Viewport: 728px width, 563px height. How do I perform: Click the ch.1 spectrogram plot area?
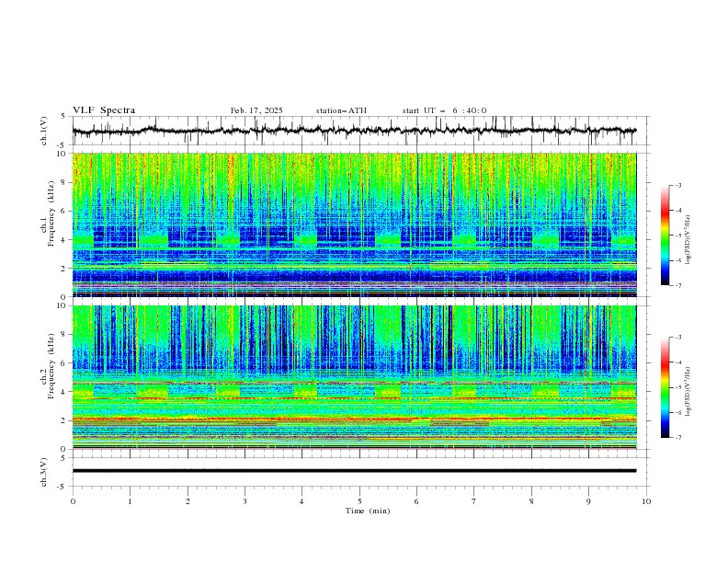354,224
